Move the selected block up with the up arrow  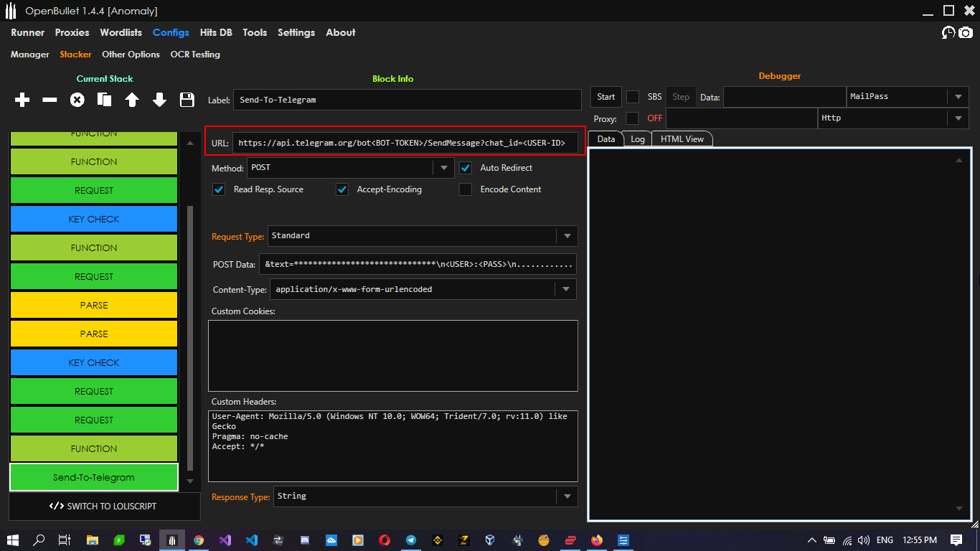[132, 100]
